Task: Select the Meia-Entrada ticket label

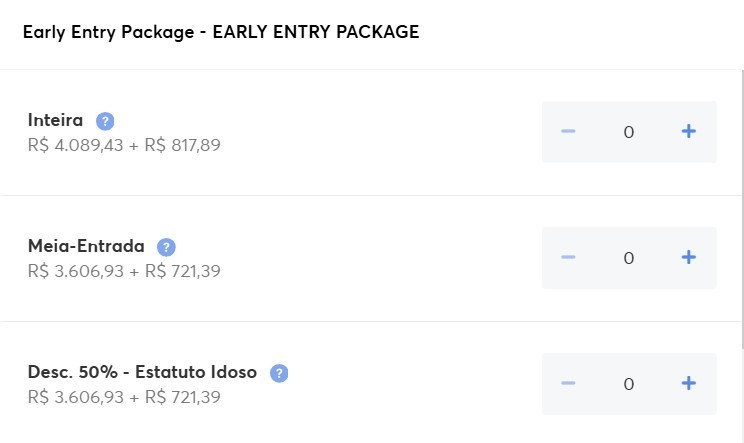Action: [x=86, y=246]
